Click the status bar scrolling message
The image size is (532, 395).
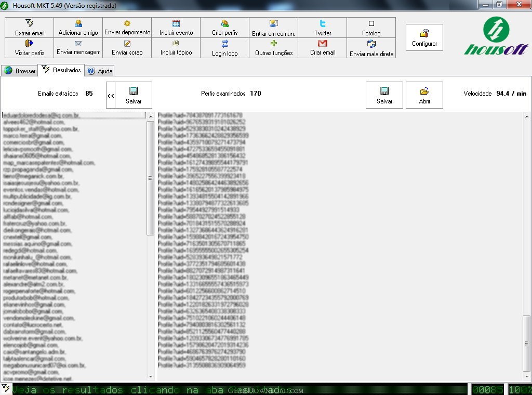(240, 390)
